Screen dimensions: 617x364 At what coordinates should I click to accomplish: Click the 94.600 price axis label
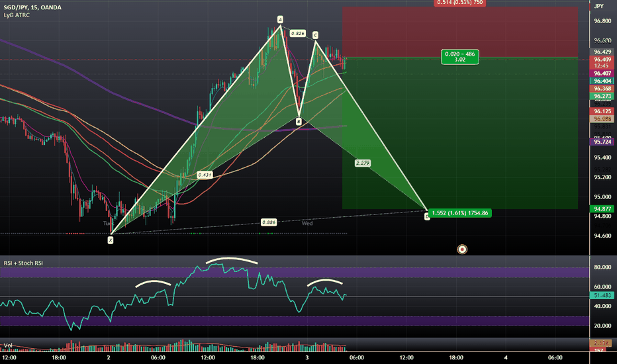(602, 236)
